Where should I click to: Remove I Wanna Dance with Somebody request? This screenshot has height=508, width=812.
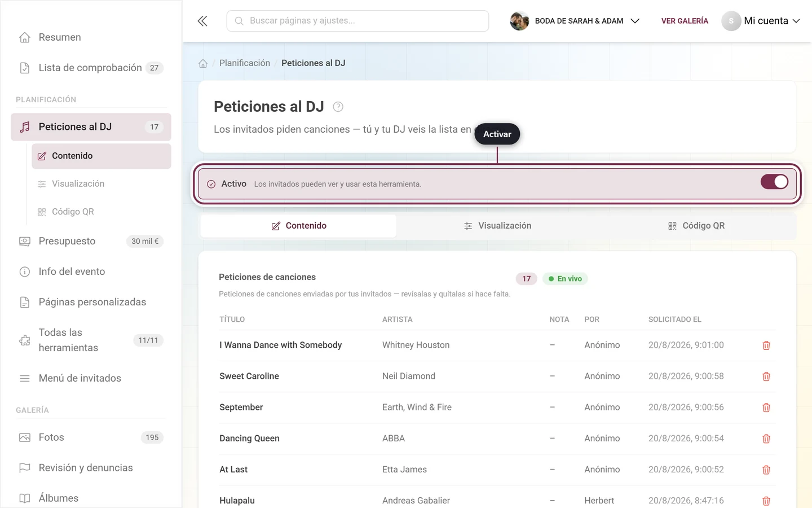coord(766,345)
